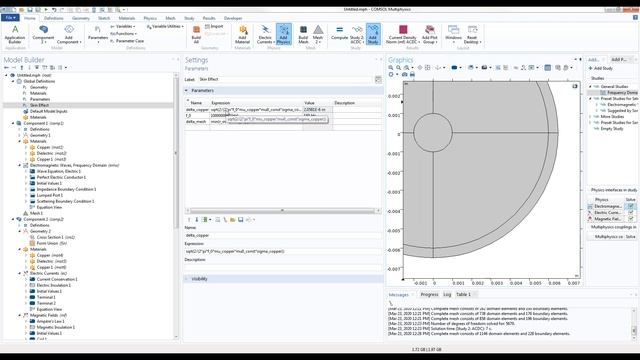Toggle the Add Study ribbon button
Screen dimensions: 640x360
click(x=373, y=34)
